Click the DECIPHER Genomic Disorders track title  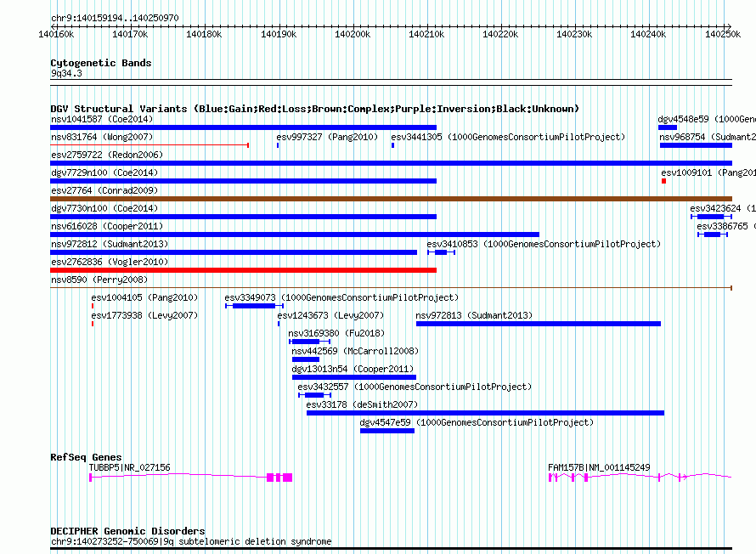coord(127,531)
